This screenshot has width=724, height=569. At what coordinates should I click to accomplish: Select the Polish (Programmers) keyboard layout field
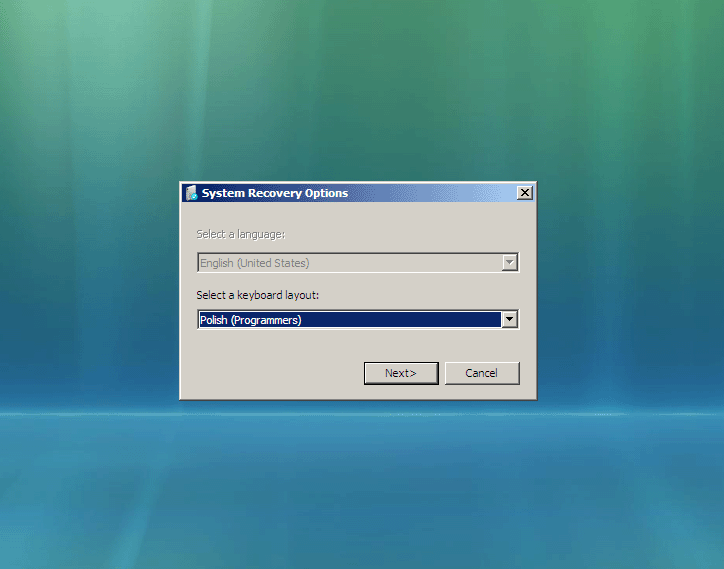pyautogui.click(x=358, y=320)
